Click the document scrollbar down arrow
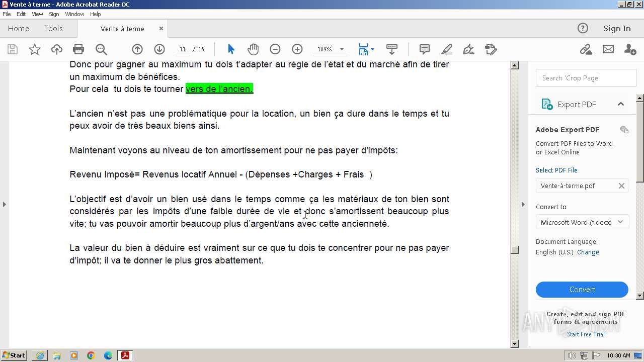The width and height of the screenshot is (644, 362). point(514,344)
